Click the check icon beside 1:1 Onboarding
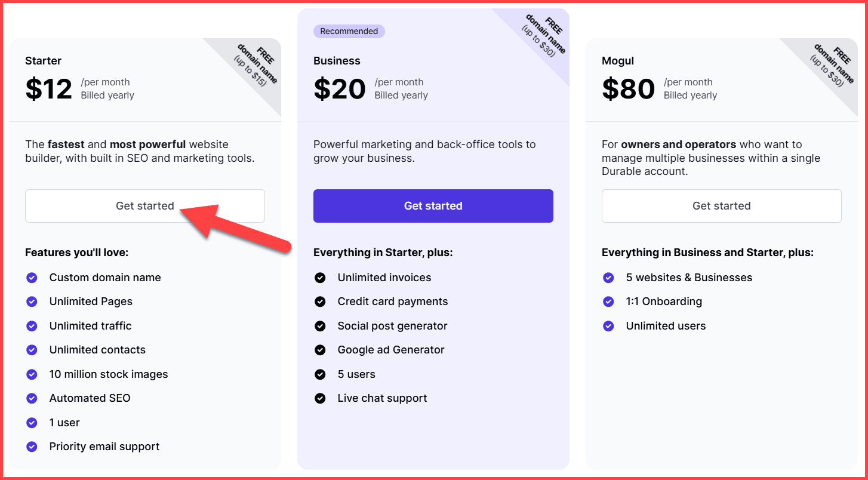This screenshot has height=480, width=868. pyautogui.click(x=608, y=301)
